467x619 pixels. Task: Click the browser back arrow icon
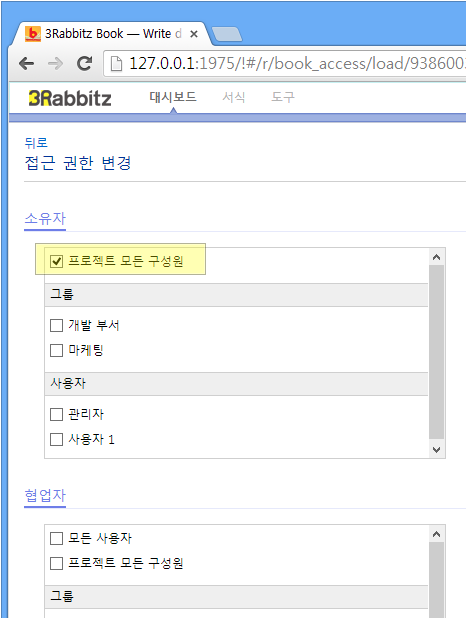(26, 63)
